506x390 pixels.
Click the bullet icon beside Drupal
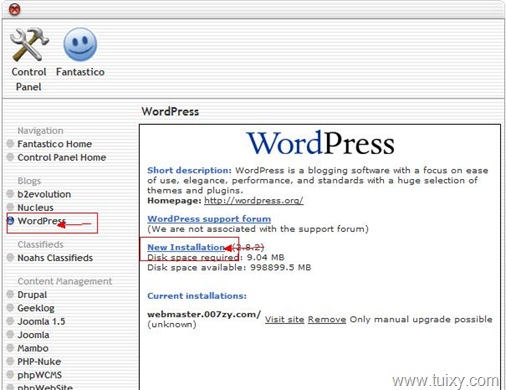(10, 294)
